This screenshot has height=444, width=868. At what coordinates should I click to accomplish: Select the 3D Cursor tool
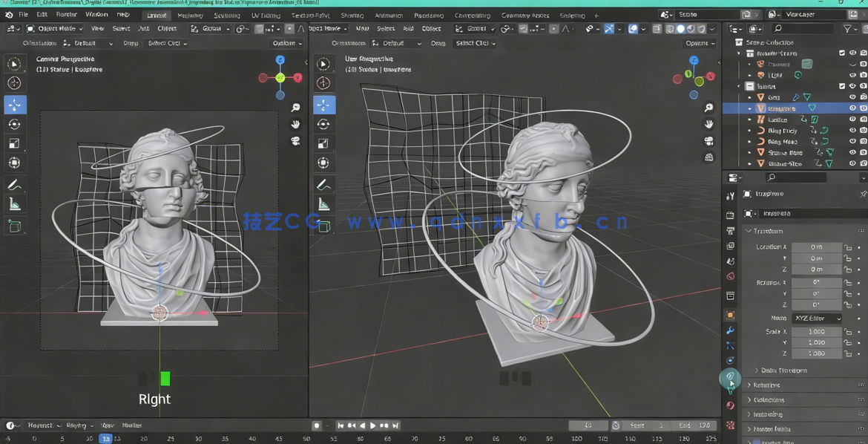pos(15,84)
